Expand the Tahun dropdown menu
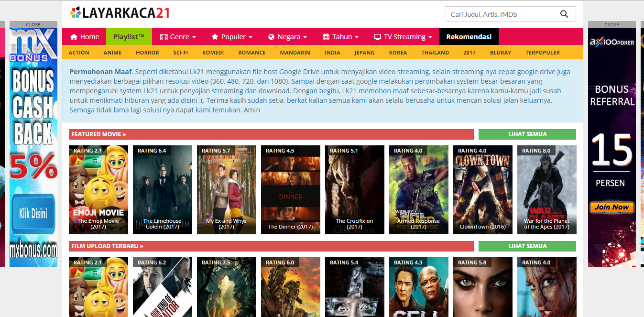644x317 pixels. pos(340,37)
